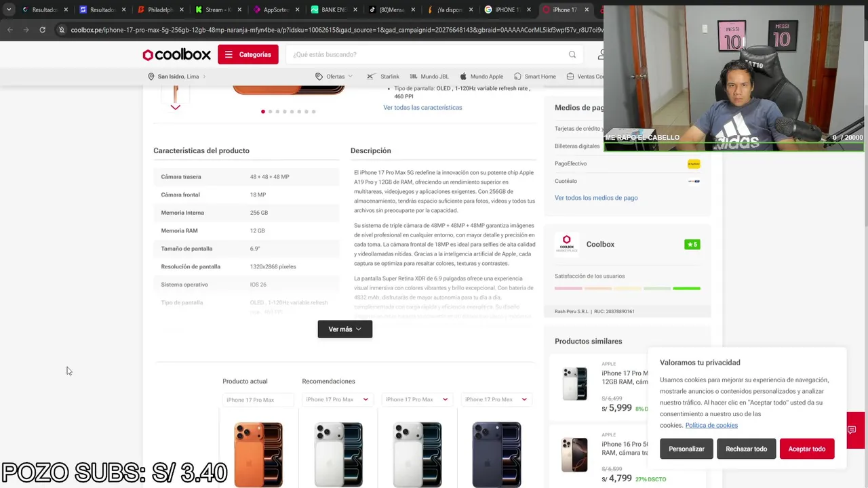Click the Ofertas tag icon
The width and height of the screenshot is (868, 488).
319,77
